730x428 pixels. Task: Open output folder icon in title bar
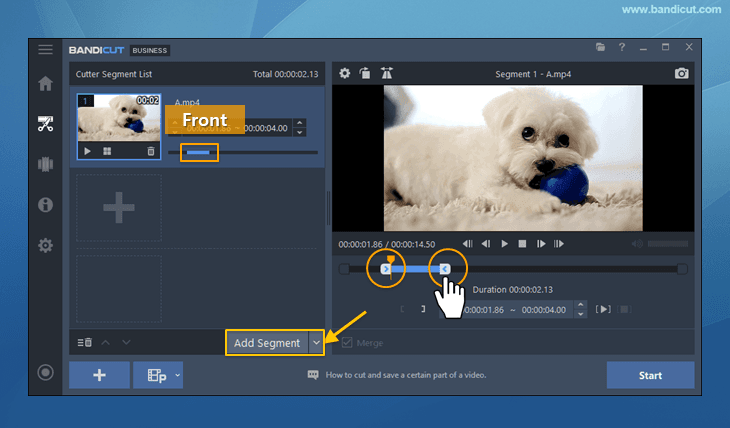pyautogui.click(x=601, y=47)
